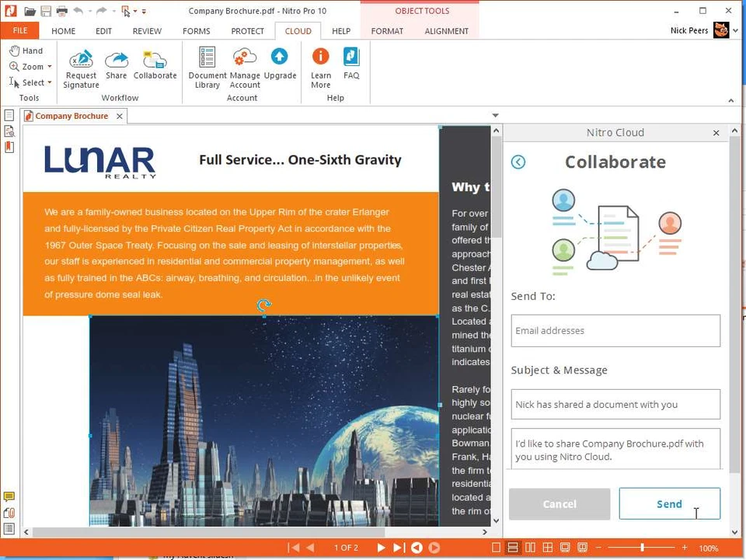Toggle single page view mode
The height and width of the screenshot is (560, 746).
point(496,548)
